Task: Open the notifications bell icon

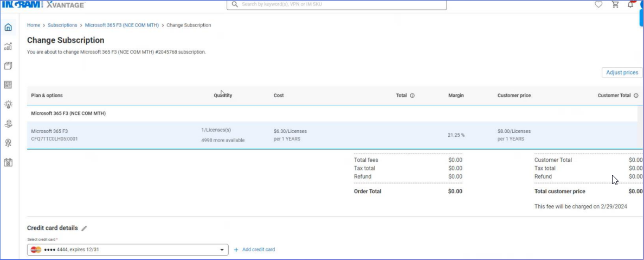Action: (631, 4)
